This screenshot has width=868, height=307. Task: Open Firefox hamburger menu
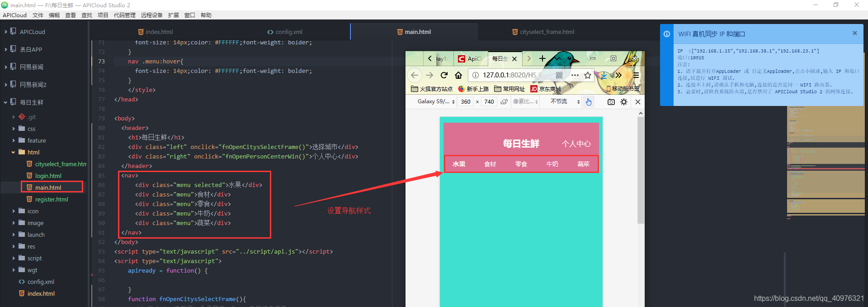pyautogui.click(x=636, y=75)
